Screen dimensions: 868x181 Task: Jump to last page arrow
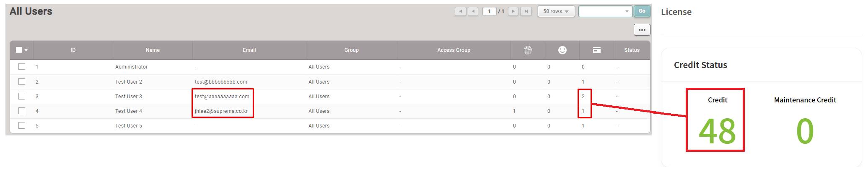pos(526,11)
